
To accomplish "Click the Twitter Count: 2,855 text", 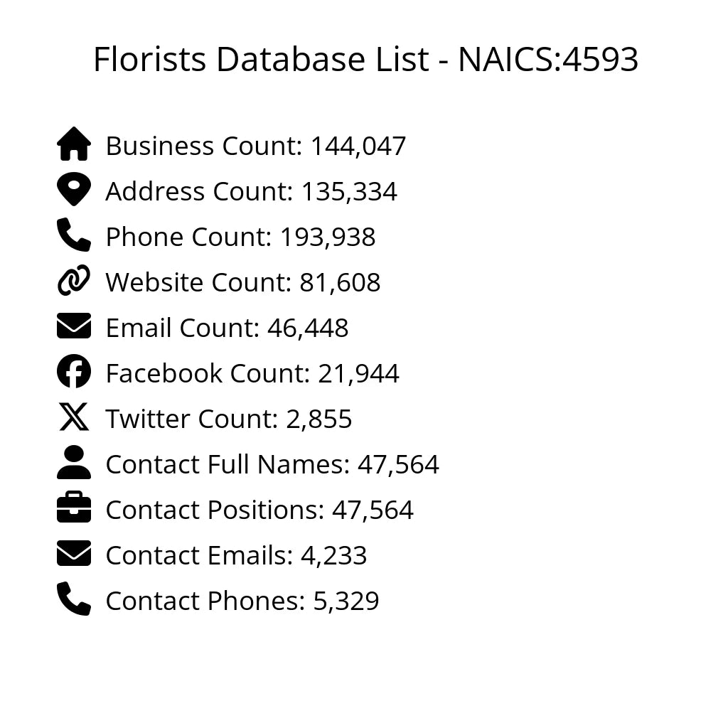I will 228,419.
